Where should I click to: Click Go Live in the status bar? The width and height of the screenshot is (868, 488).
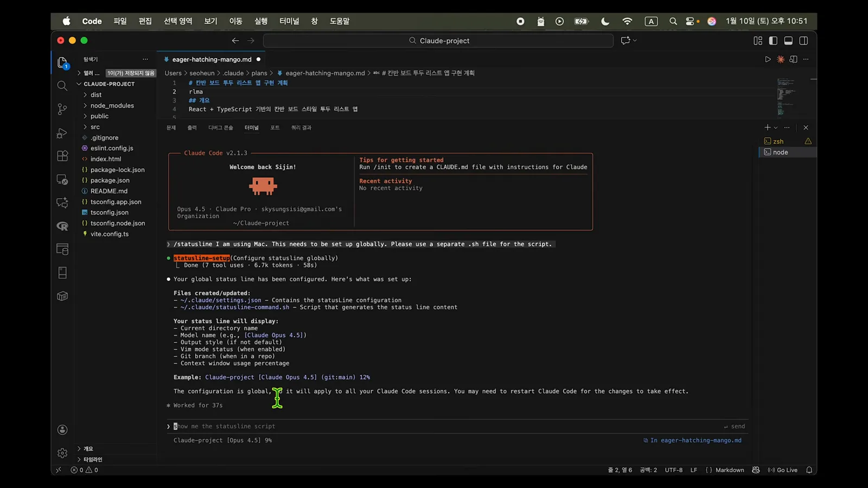coord(782,470)
